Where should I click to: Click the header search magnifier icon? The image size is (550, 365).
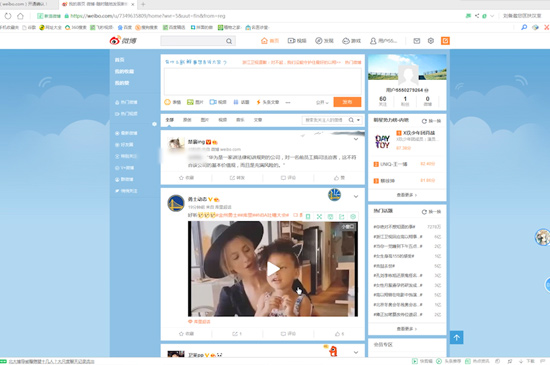point(229,41)
